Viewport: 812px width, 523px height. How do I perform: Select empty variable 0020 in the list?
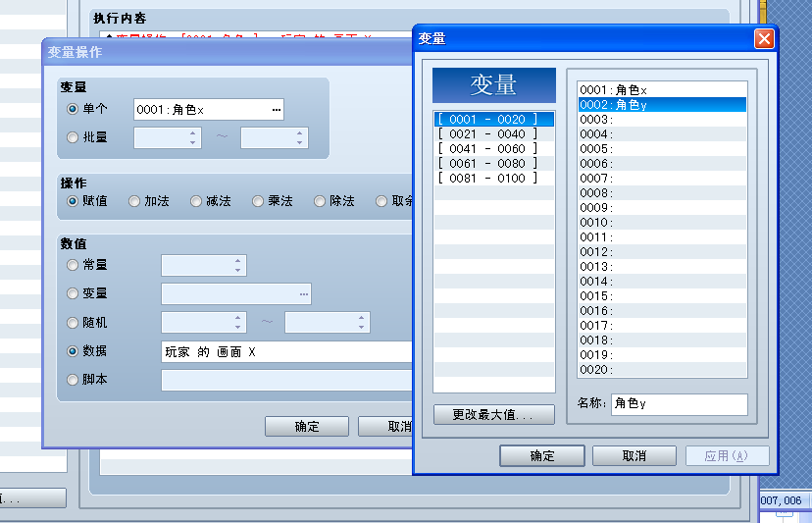tap(662, 370)
